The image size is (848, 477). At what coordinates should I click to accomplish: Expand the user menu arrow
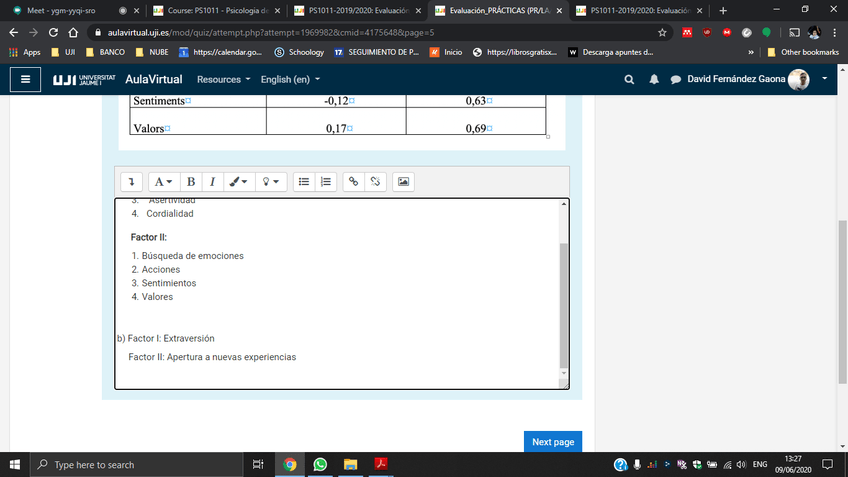(x=825, y=79)
